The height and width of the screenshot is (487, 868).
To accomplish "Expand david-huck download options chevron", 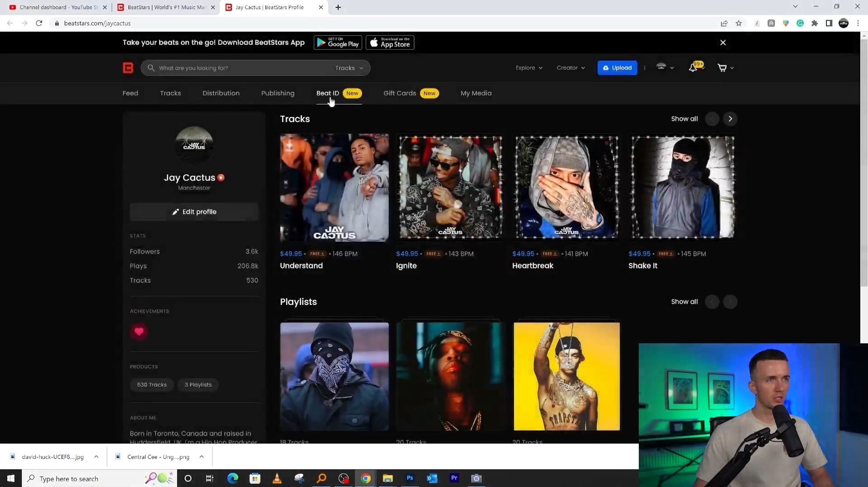I will (x=96, y=457).
